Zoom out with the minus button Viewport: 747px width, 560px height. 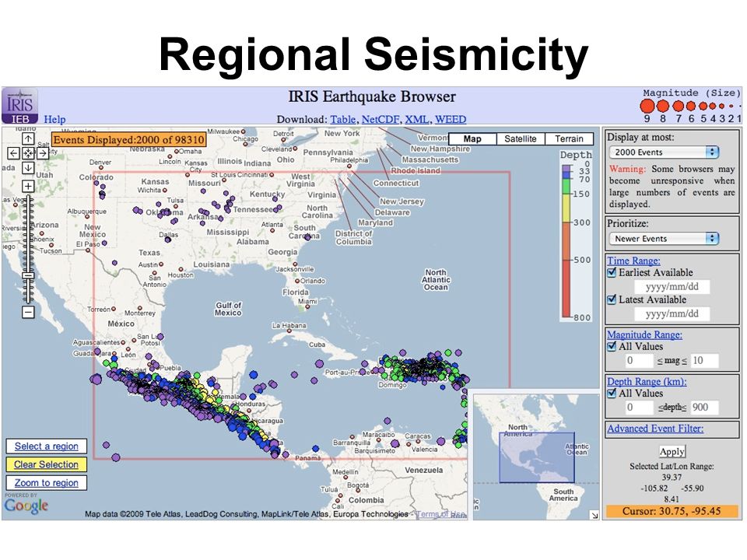pyautogui.click(x=28, y=313)
